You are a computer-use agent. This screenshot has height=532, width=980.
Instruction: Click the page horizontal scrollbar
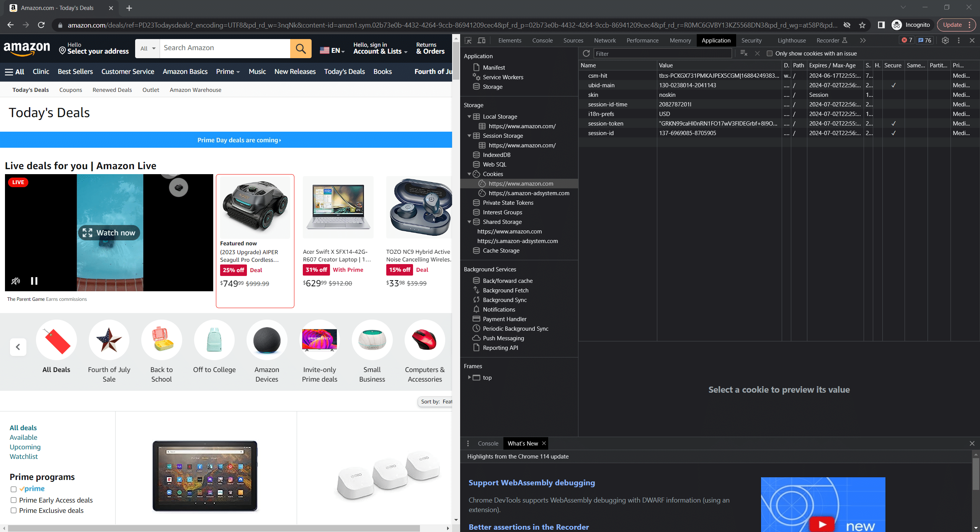[x=214, y=528]
